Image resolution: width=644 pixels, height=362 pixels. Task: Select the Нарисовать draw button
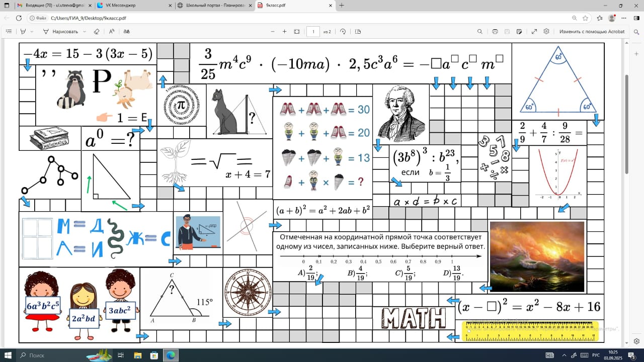coord(61,31)
